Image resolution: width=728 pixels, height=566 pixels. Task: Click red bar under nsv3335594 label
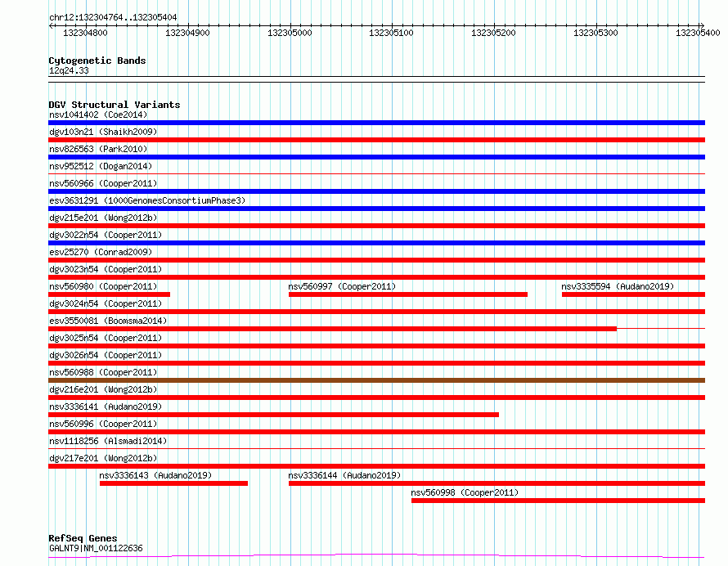tap(634, 294)
